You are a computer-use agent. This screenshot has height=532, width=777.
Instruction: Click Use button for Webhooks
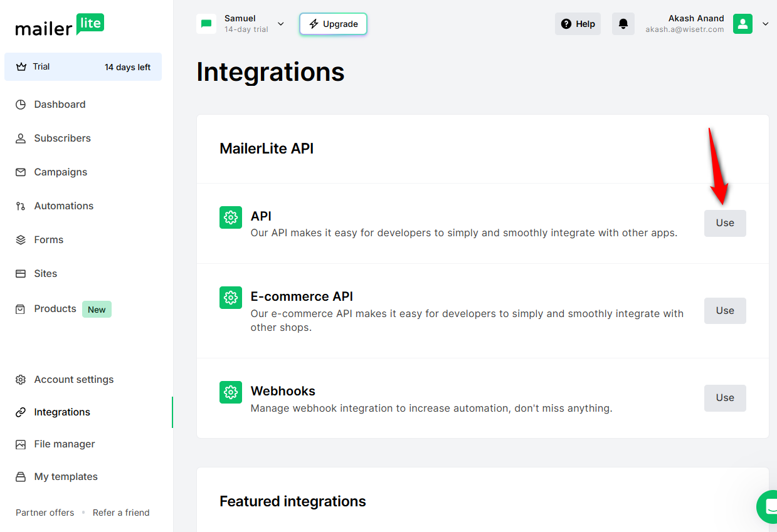pyautogui.click(x=725, y=398)
